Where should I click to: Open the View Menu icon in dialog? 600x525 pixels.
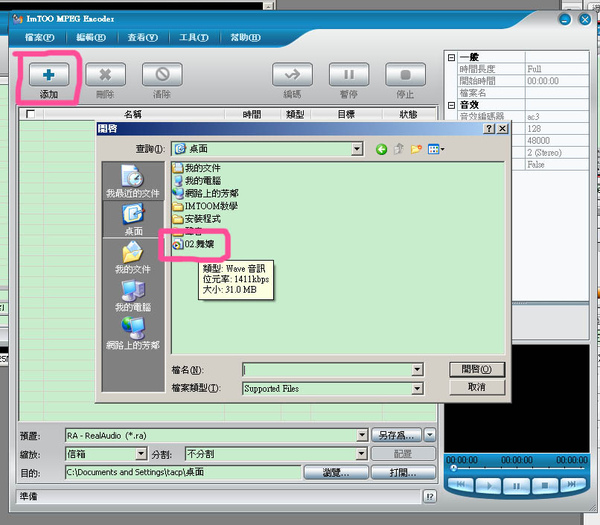(x=436, y=149)
